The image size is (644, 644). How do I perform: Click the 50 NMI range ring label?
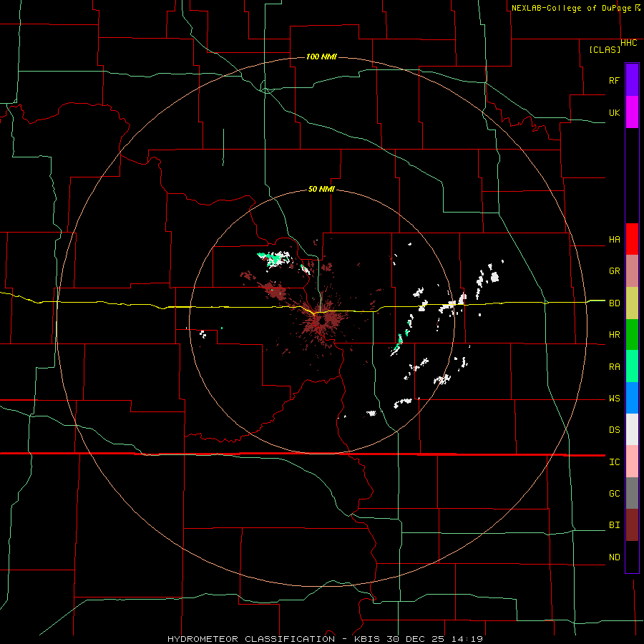[x=321, y=189]
